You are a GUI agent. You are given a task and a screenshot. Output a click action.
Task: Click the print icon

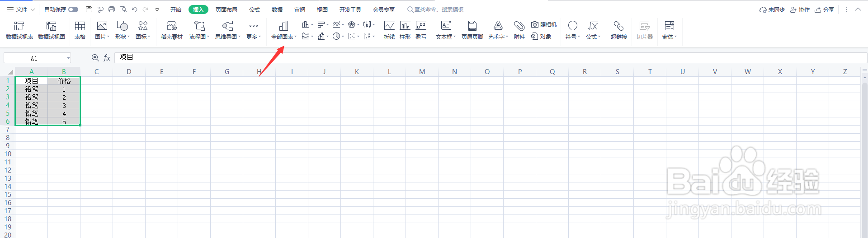[x=112, y=9]
